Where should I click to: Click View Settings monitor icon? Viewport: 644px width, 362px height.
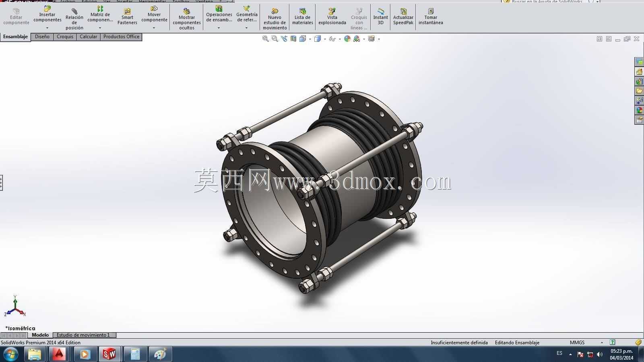(x=372, y=39)
